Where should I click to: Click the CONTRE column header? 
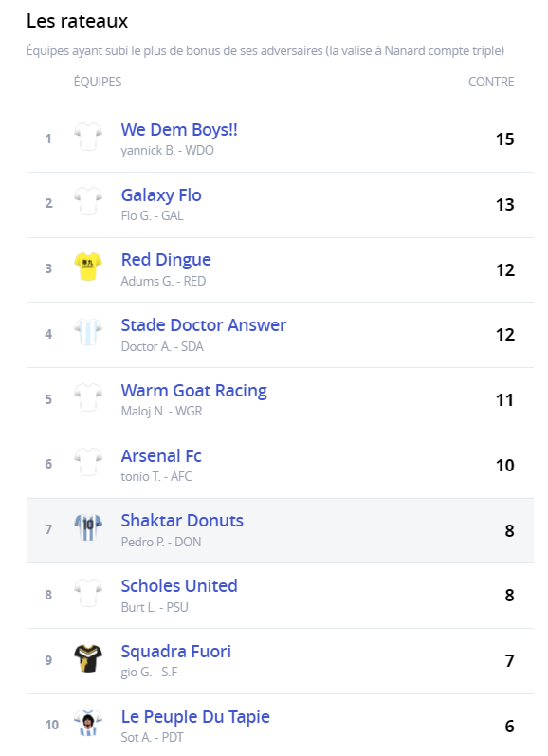tap(491, 82)
